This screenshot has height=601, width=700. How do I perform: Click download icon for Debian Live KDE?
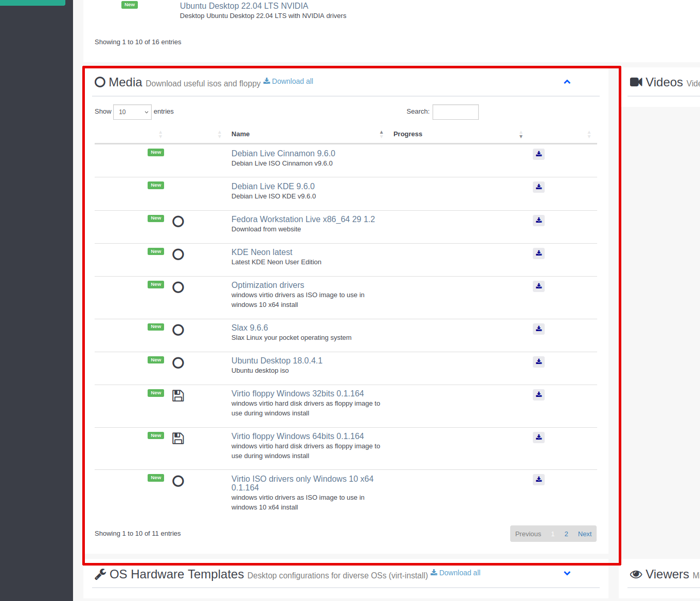(539, 187)
